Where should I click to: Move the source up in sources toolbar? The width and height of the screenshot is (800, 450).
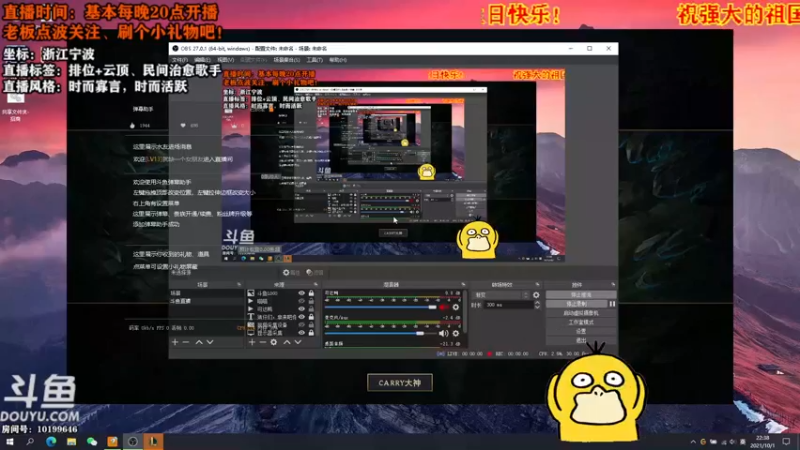[x=287, y=342]
